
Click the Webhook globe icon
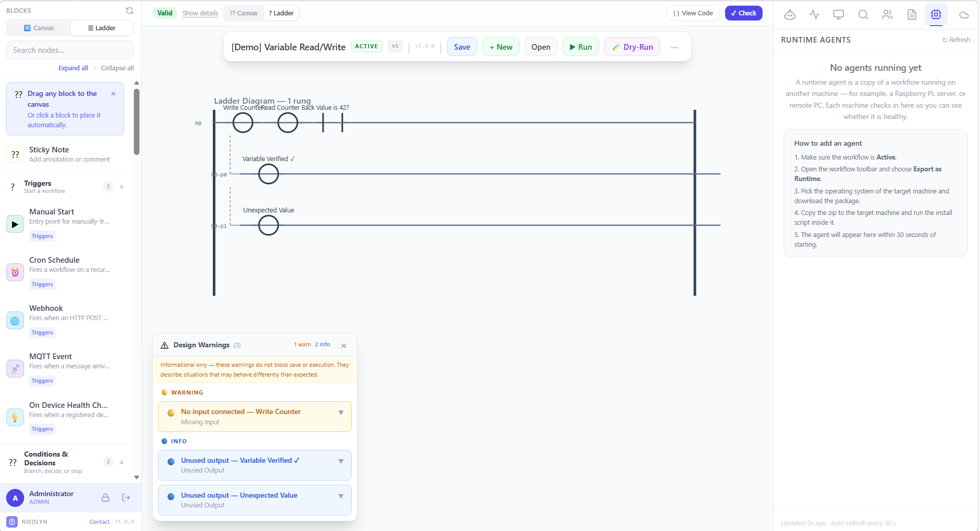(x=15, y=321)
